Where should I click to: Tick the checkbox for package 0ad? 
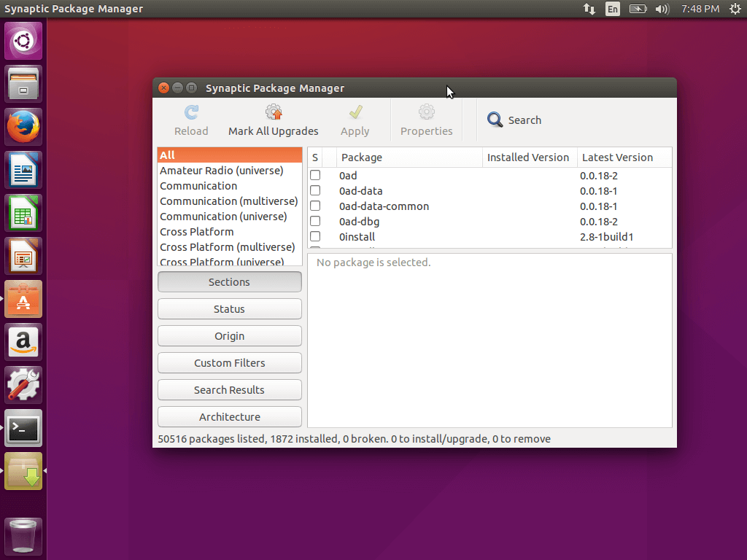pos(315,176)
